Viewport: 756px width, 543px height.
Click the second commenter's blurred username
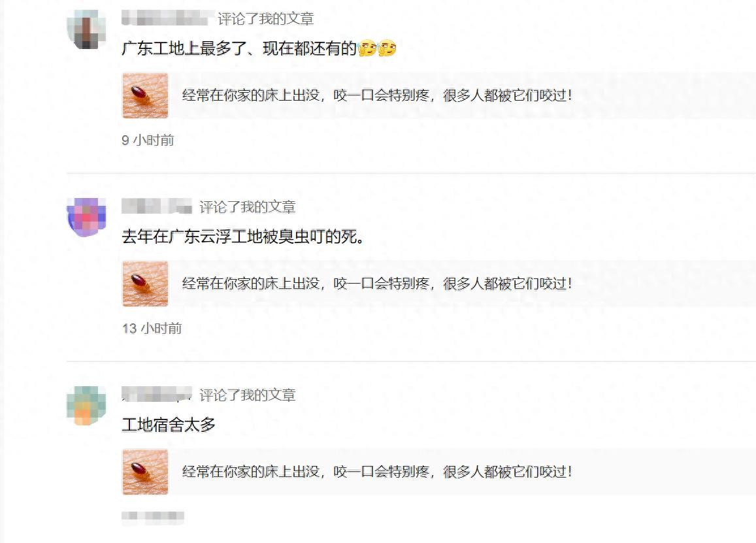click(x=157, y=207)
